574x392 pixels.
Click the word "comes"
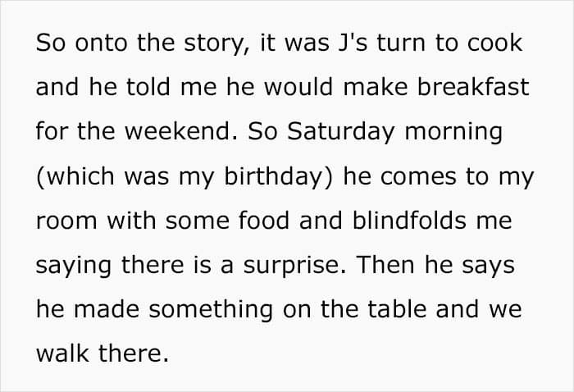coord(418,177)
